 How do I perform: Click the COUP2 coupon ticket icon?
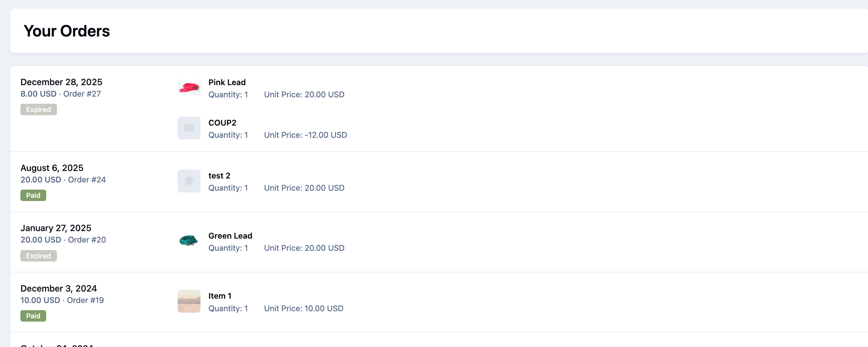coord(189,128)
